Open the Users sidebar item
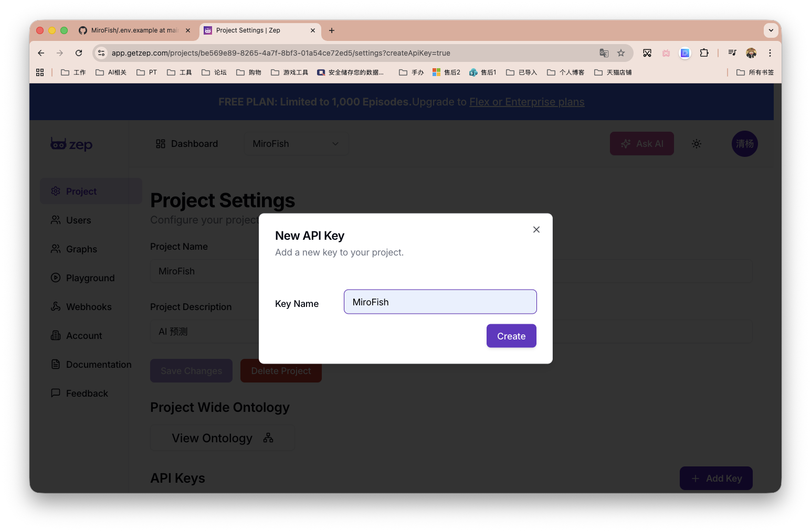 (78, 220)
